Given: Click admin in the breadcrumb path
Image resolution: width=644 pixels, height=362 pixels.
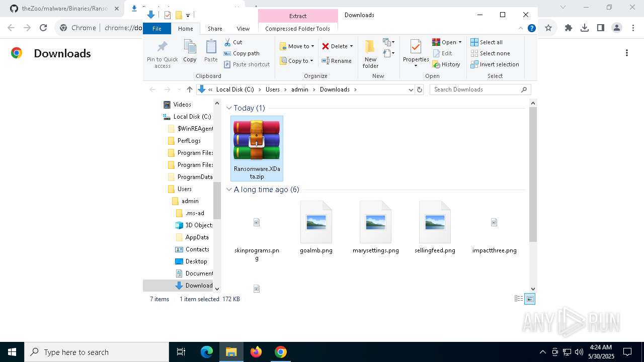Looking at the screenshot, I should 300,89.
